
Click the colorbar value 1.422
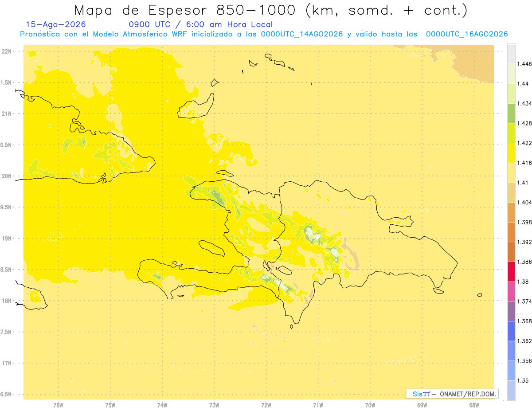click(x=524, y=143)
